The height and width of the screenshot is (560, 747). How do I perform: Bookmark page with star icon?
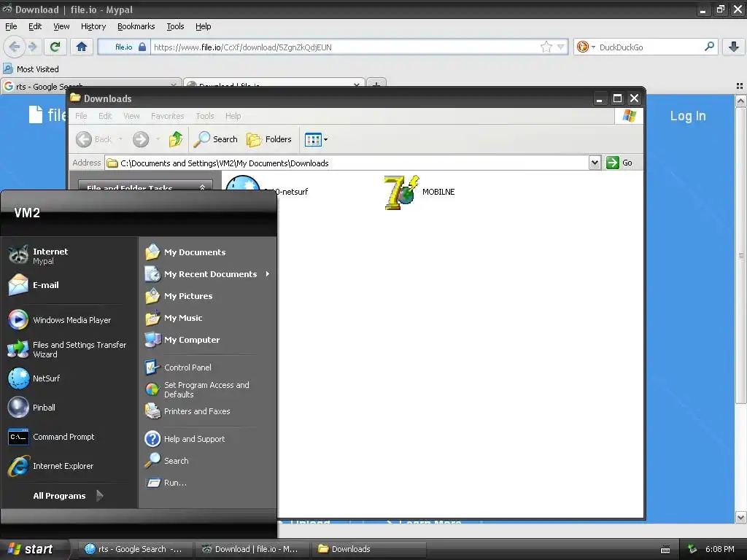click(x=546, y=47)
